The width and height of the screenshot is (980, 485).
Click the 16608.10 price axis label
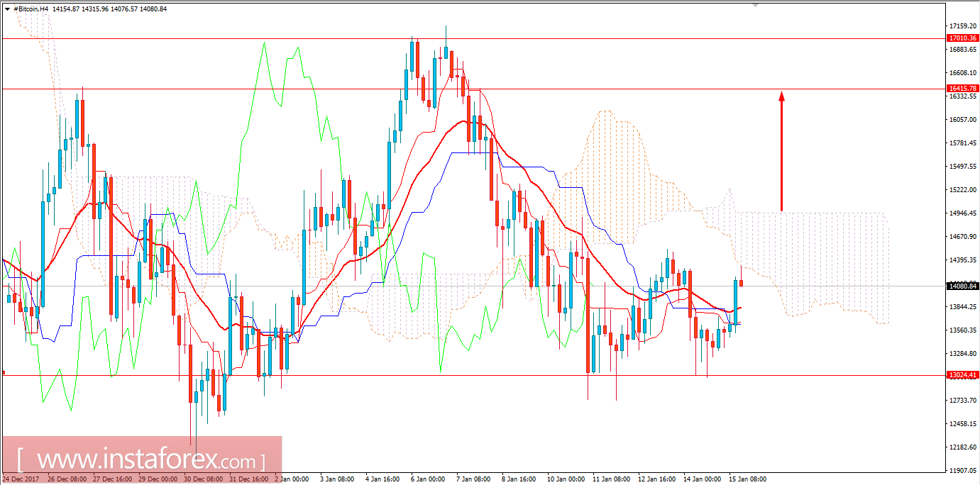click(964, 73)
